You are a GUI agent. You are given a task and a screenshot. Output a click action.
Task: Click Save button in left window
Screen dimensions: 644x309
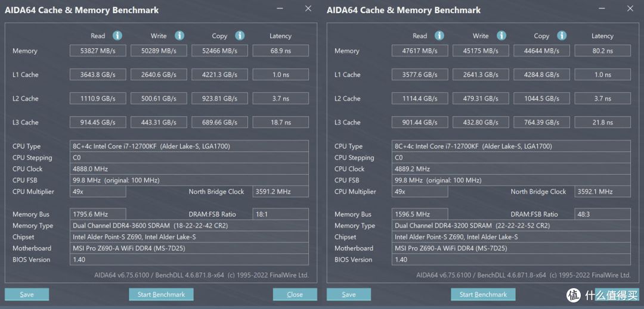[x=27, y=294]
